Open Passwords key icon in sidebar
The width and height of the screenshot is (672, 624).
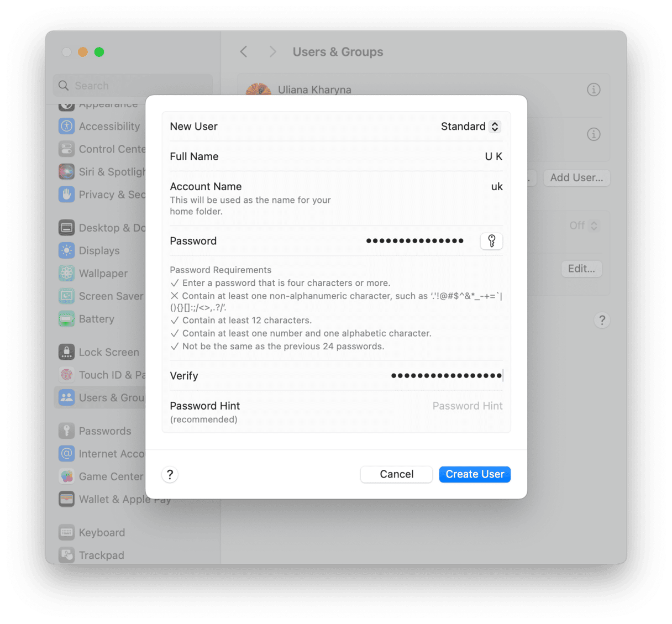66,431
